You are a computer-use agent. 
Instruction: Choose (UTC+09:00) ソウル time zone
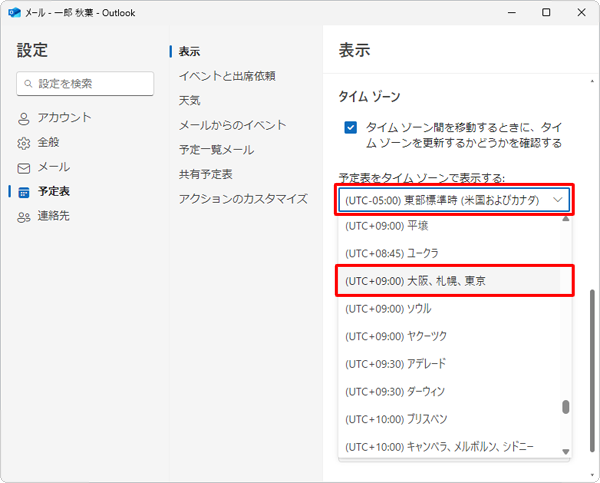449,308
